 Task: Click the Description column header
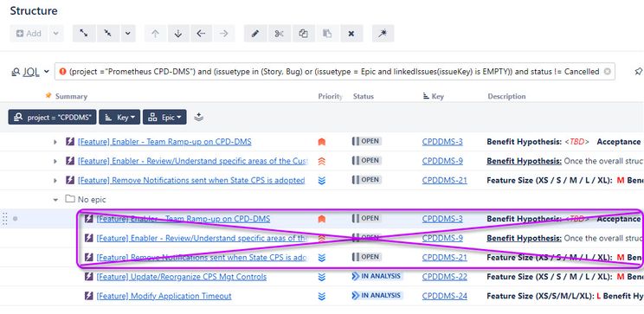pos(506,96)
